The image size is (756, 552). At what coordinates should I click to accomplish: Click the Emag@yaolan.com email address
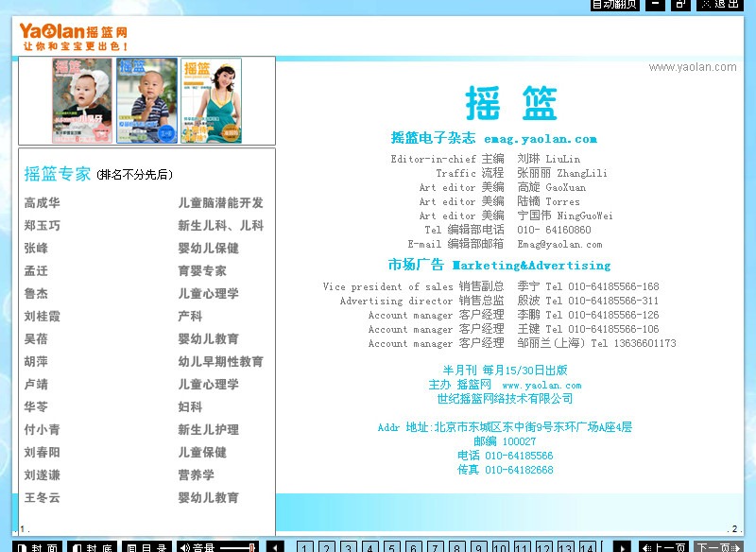pyautogui.click(x=559, y=244)
